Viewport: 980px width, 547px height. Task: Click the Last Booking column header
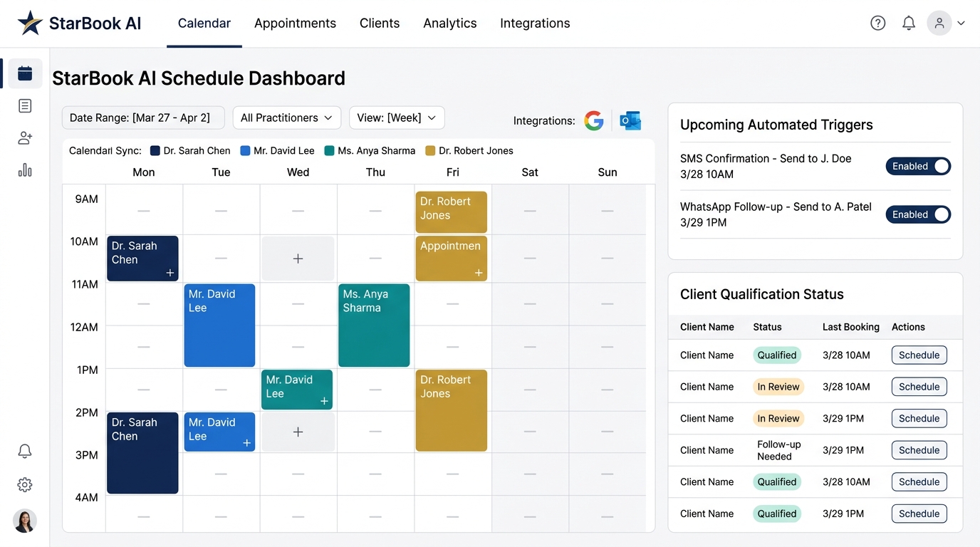click(x=850, y=327)
